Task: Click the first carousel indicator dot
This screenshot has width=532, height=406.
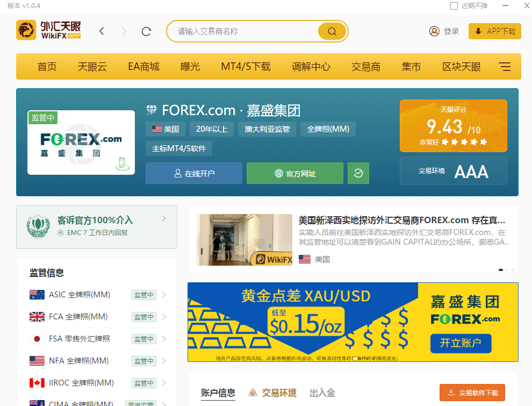Action: pyautogui.click(x=501, y=269)
